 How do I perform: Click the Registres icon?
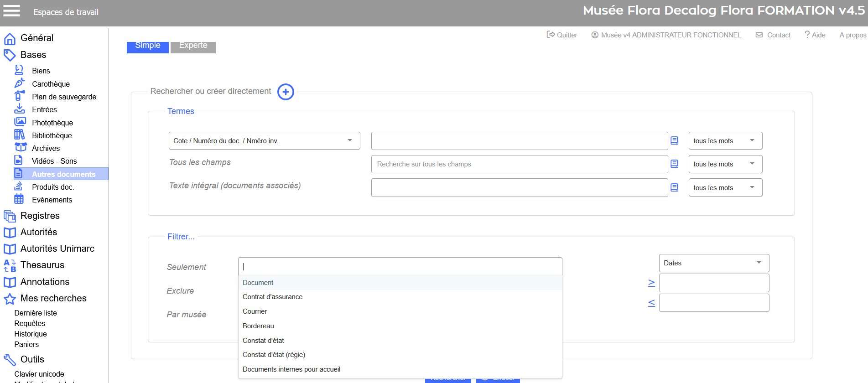[x=10, y=216]
